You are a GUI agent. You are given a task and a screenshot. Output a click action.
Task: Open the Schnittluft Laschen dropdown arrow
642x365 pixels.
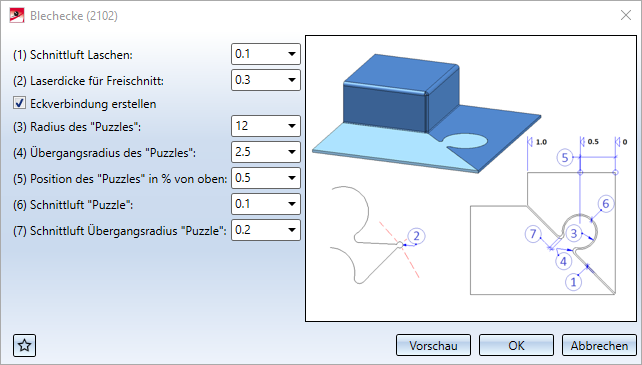(292, 54)
